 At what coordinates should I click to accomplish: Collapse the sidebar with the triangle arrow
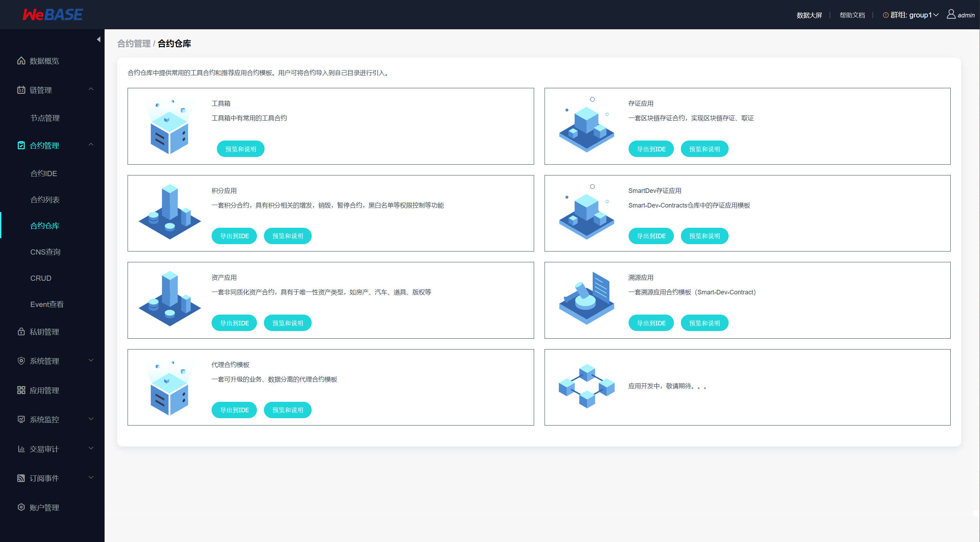pos(99,39)
